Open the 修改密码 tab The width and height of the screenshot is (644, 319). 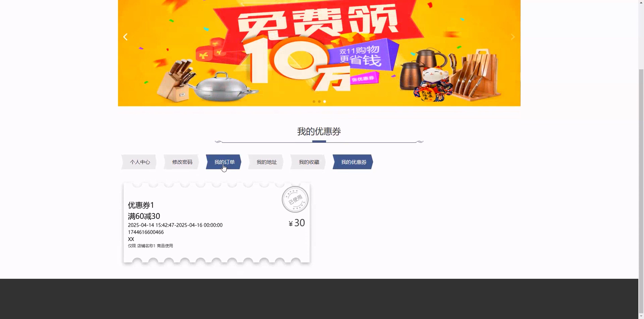coord(182,162)
